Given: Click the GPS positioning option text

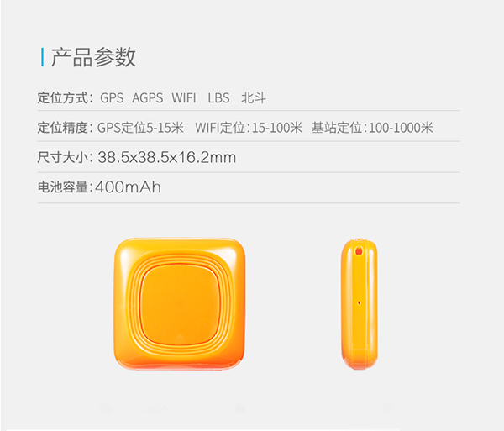Looking at the screenshot, I should point(112,97).
